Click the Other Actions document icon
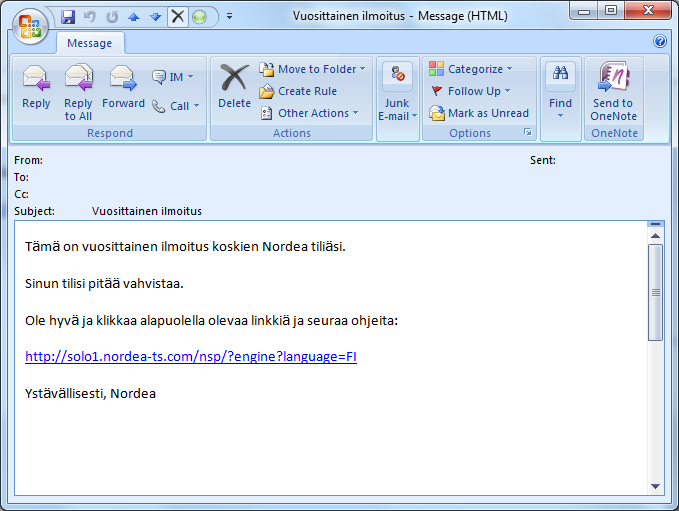Screen dimensions: 679x511 pos(267,113)
